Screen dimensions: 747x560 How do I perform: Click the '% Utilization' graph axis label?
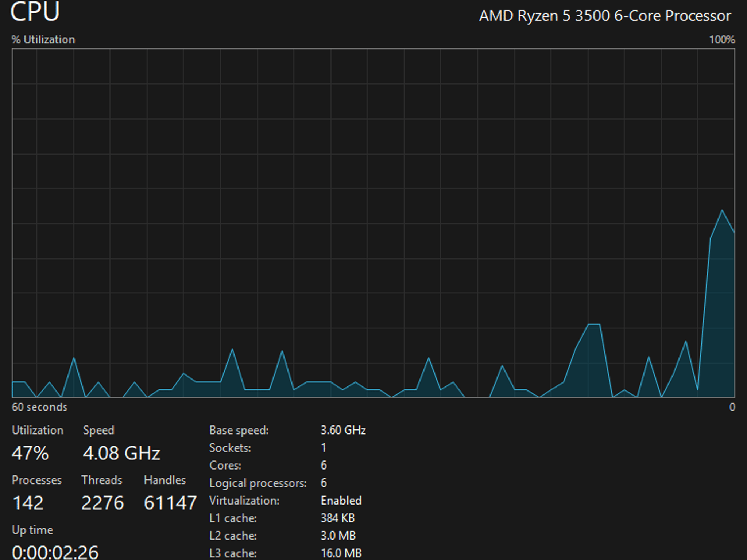click(x=43, y=39)
